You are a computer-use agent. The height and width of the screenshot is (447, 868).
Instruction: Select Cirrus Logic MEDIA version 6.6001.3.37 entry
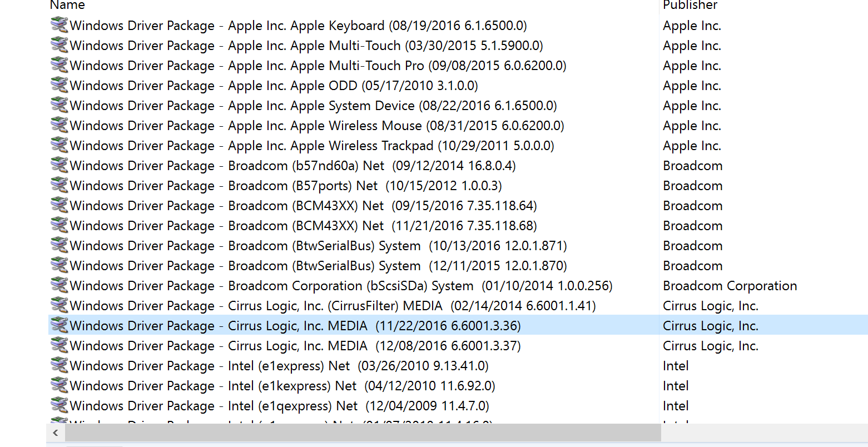[295, 346]
